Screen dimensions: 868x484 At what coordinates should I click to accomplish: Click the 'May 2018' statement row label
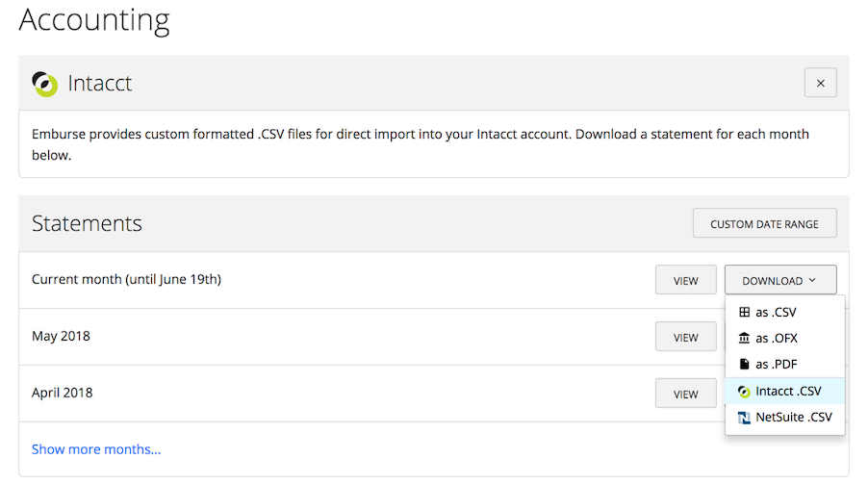tap(61, 337)
